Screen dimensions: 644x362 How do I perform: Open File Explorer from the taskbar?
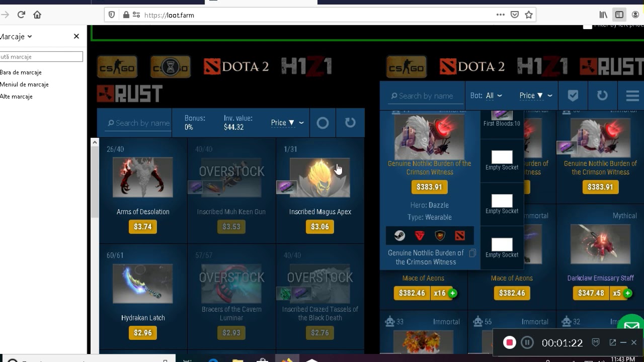tap(238, 360)
